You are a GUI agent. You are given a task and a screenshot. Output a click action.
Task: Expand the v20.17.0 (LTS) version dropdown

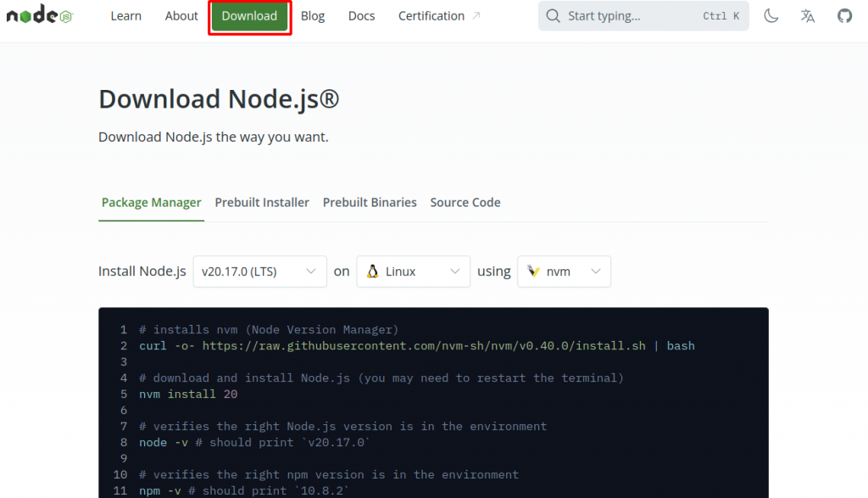(x=259, y=271)
